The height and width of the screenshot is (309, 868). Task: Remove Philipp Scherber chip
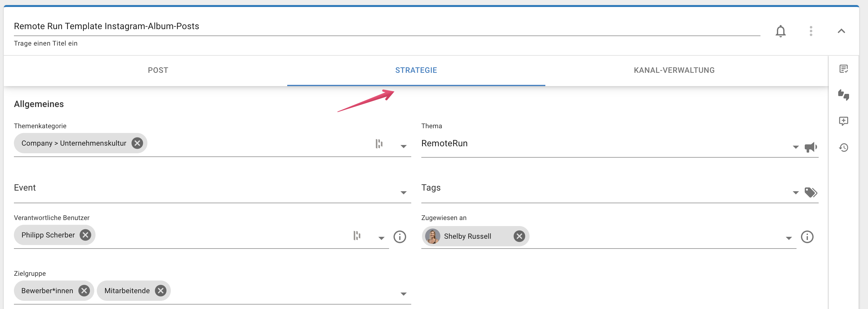click(85, 235)
